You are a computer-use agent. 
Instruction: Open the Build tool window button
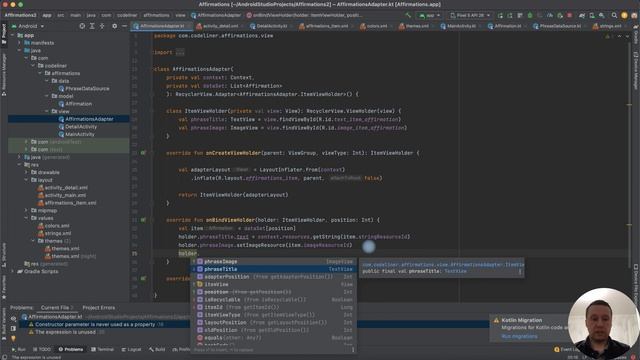pyautogui.click(x=157, y=349)
